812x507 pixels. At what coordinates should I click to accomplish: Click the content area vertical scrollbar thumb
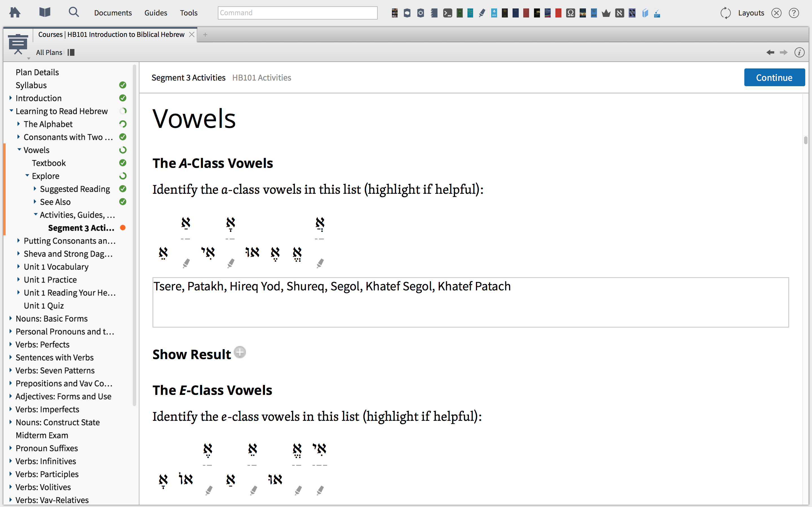click(805, 140)
